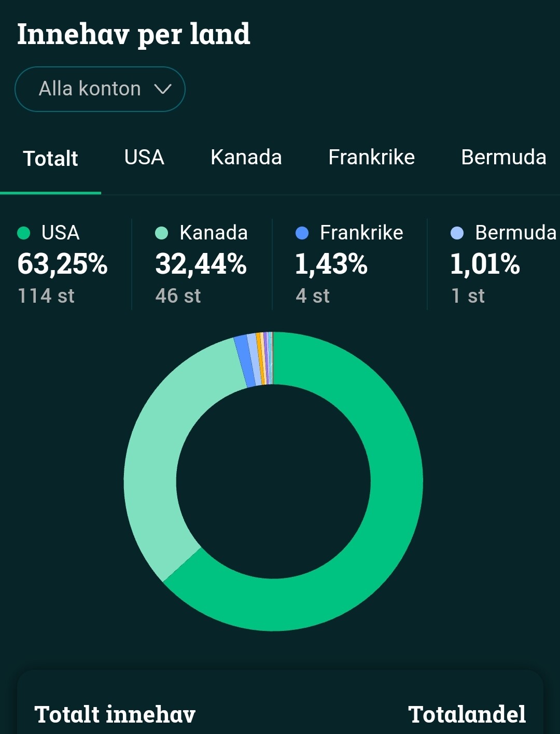Select the USA 63,25% legend entry
The width and height of the screenshot is (560, 734).
coord(63,264)
